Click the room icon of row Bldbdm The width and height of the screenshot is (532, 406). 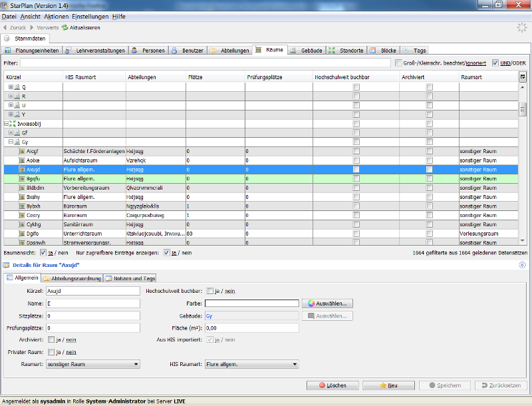[22, 188]
